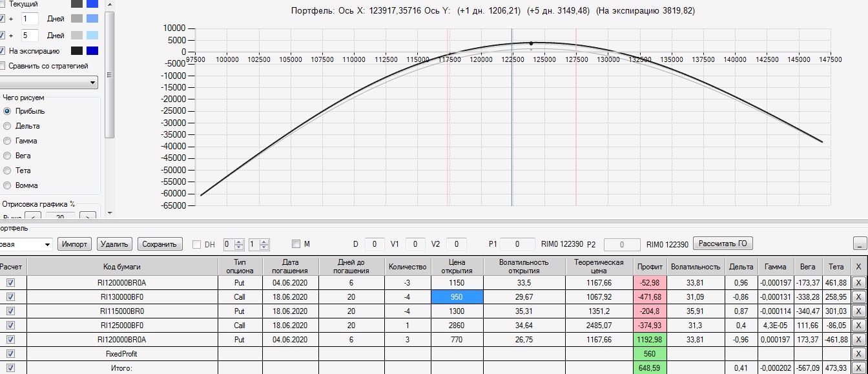Click the peak marker dot on the profit curve

(531, 43)
